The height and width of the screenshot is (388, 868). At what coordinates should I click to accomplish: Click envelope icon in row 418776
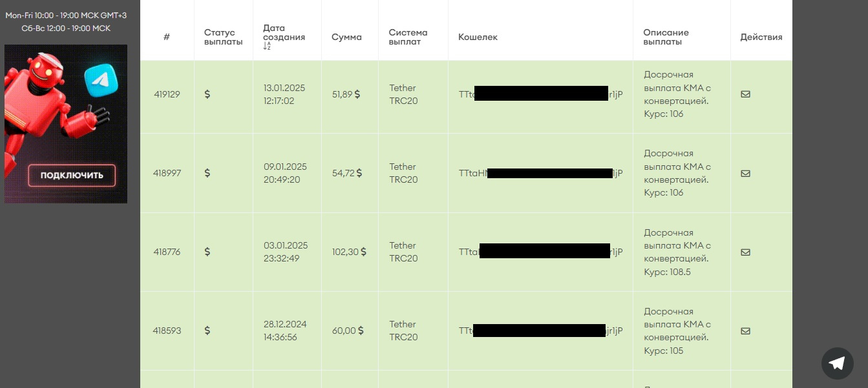click(745, 252)
